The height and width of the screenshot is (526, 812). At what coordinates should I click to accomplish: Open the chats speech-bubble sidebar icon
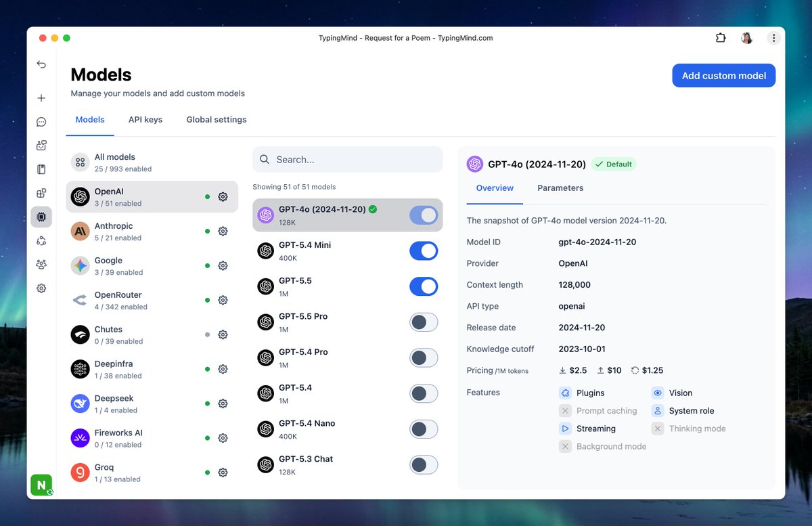click(41, 122)
